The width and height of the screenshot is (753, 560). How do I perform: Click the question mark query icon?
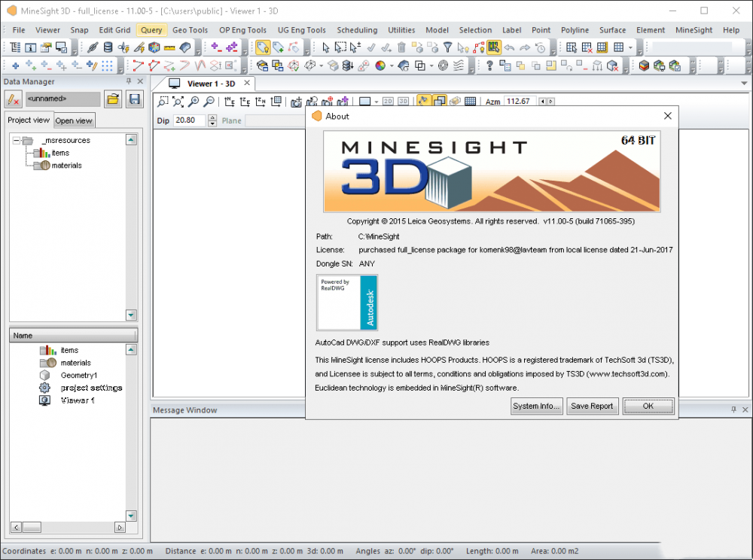tap(489, 65)
